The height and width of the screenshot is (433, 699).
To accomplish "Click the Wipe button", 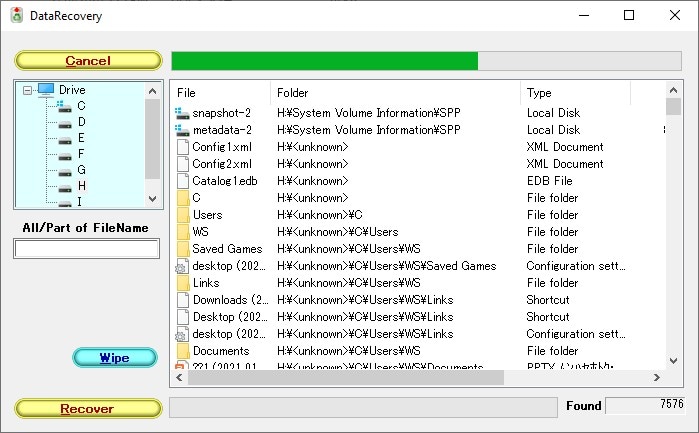I will coord(115,358).
